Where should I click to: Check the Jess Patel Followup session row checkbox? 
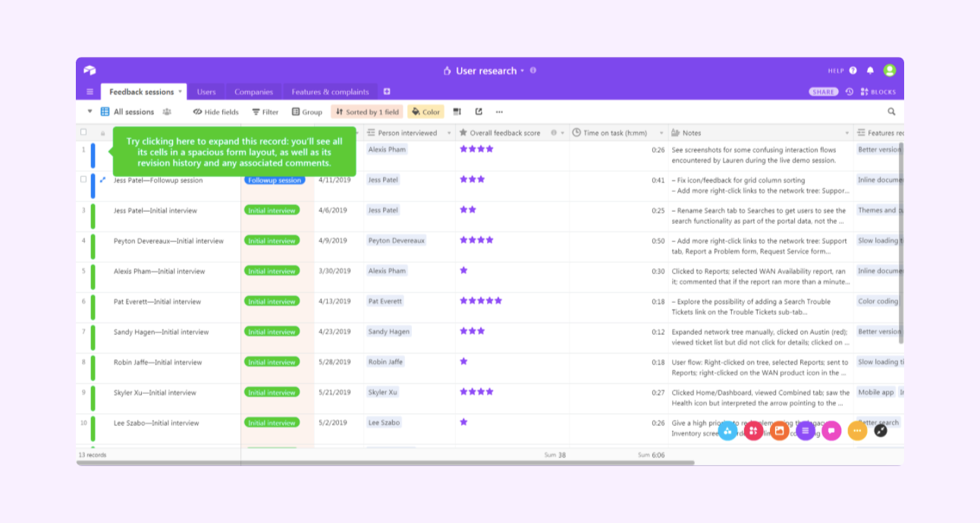click(x=83, y=180)
